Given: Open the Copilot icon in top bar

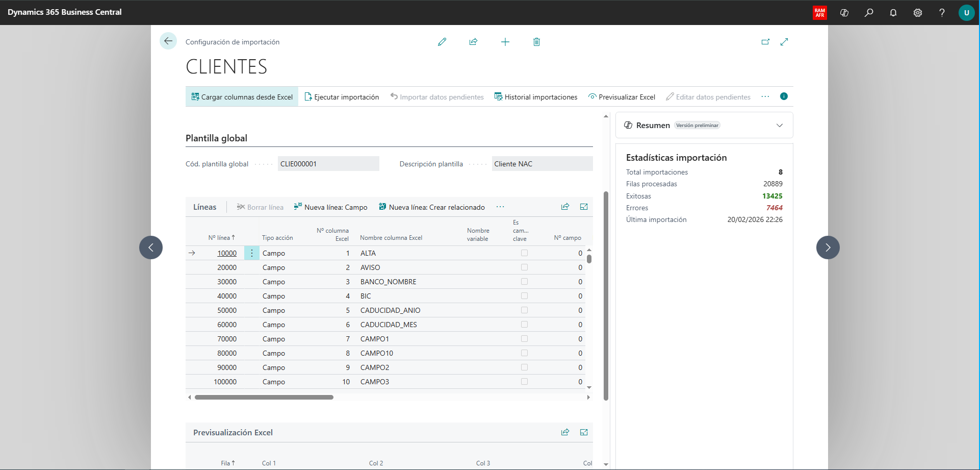Looking at the screenshot, I should pyautogui.click(x=844, y=13).
